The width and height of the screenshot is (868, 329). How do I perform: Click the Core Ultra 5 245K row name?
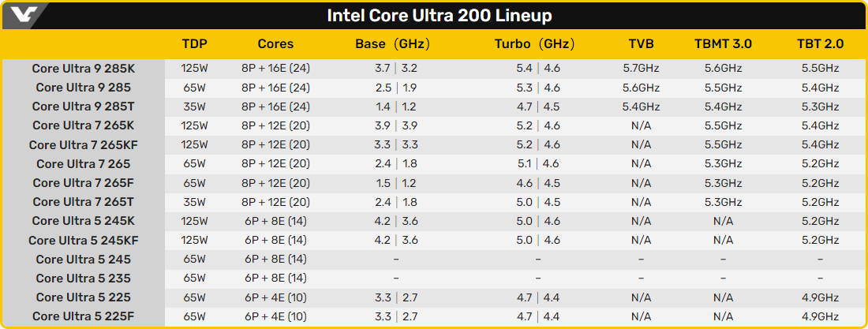83,222
